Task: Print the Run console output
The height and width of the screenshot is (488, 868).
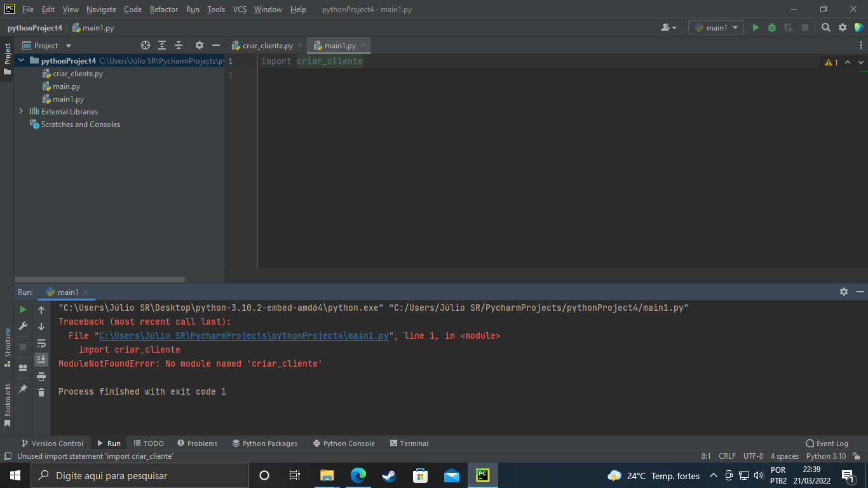Action: point(41,376)
